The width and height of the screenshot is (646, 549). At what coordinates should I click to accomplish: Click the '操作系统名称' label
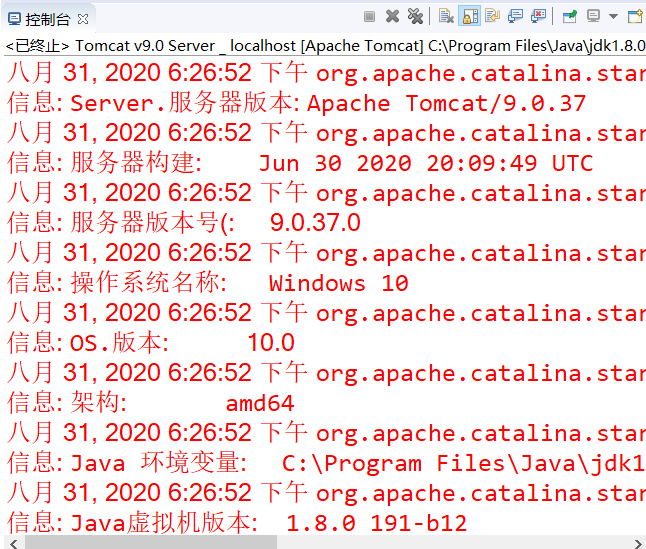(x=149, y=283)
